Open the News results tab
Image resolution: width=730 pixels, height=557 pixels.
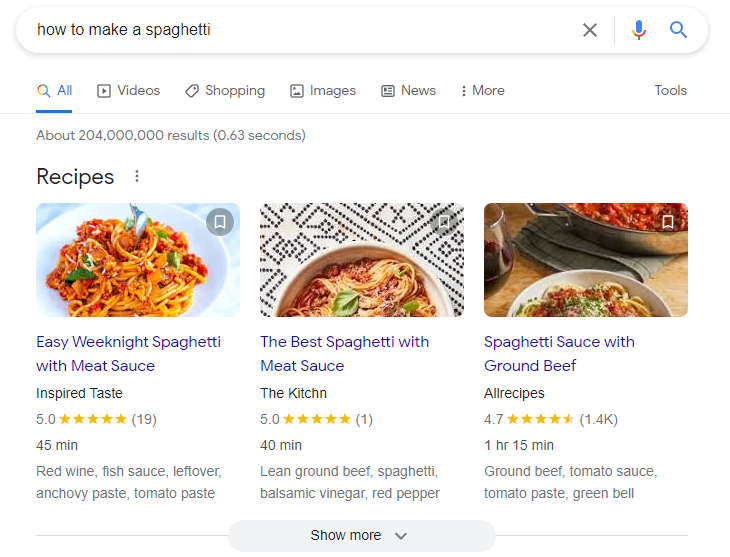pyautogui.click(x=408, y=90)
